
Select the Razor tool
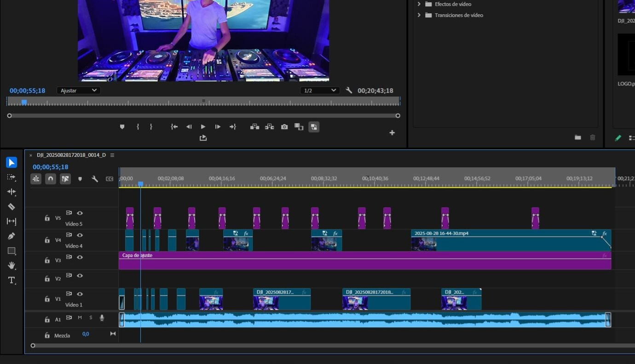point(12,206)
